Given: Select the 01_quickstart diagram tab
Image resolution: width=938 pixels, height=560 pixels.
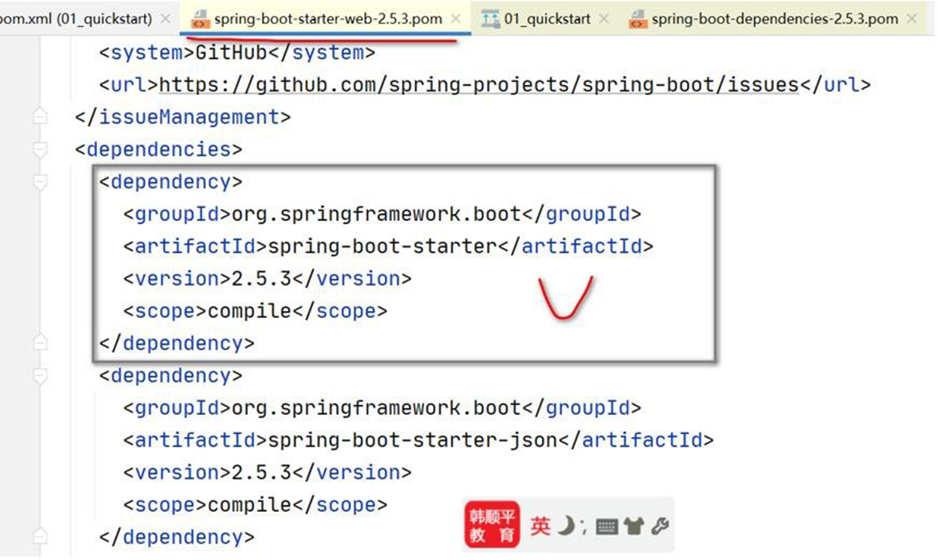Looking at the screenshot, I should tap(547, 18).
